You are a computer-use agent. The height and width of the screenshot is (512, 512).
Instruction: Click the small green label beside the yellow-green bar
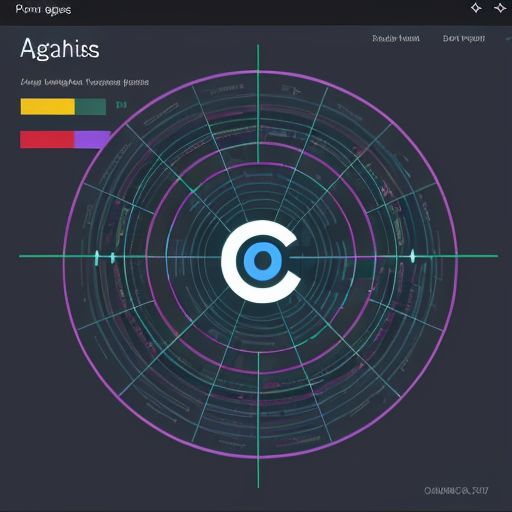121,105
